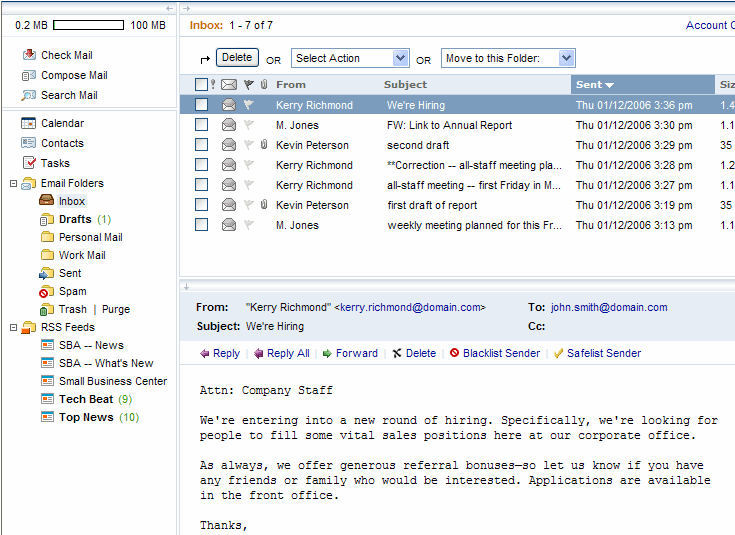
Task: Click the Check Mail icon
Action: coord(29,55)
